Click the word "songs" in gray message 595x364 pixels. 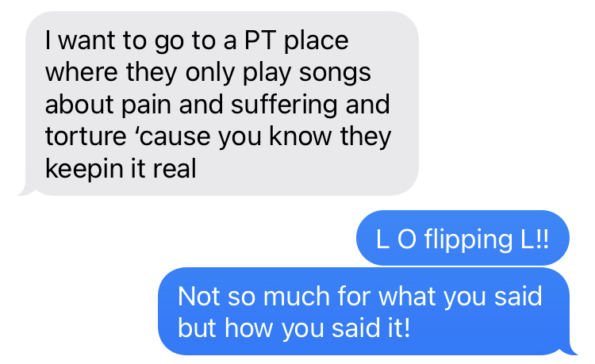coord(335,74)
